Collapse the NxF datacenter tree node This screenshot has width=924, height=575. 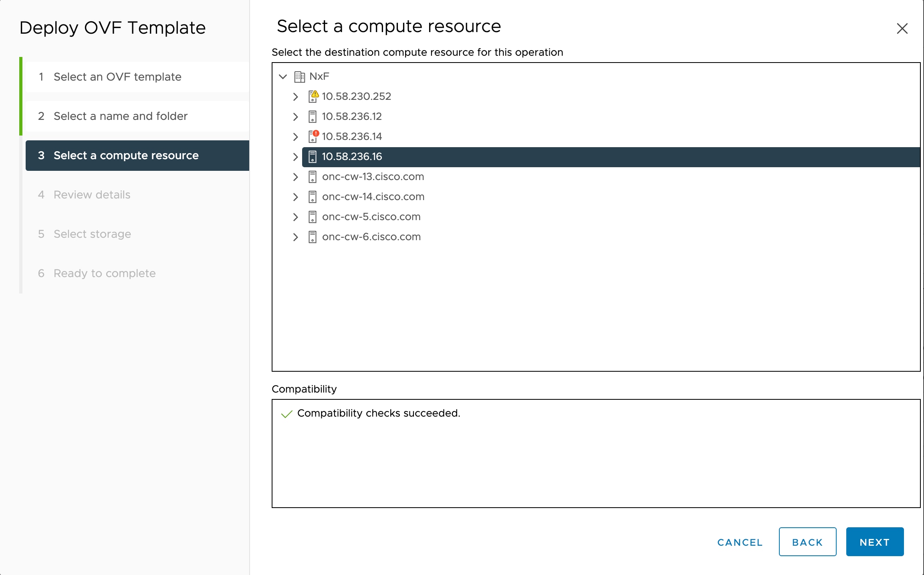(x=283, y=76)
